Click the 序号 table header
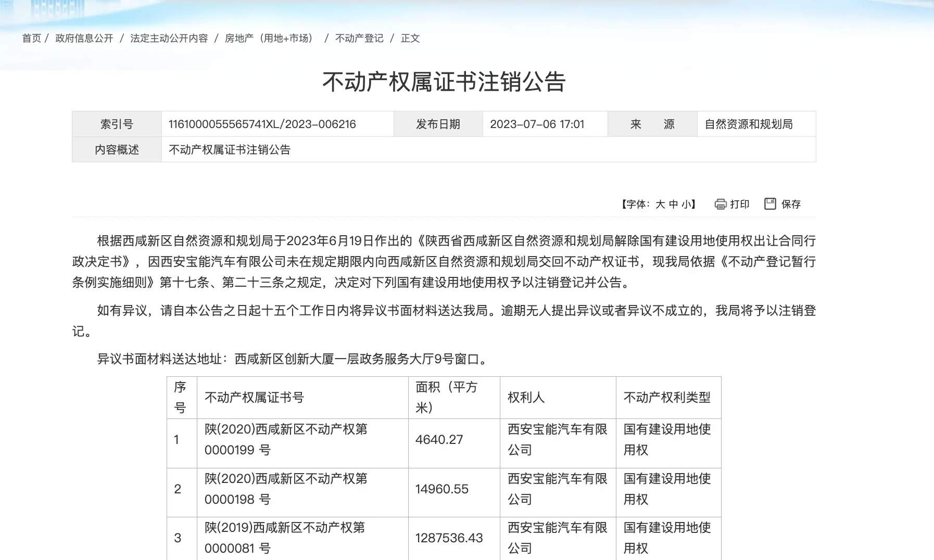 [182, 398]
